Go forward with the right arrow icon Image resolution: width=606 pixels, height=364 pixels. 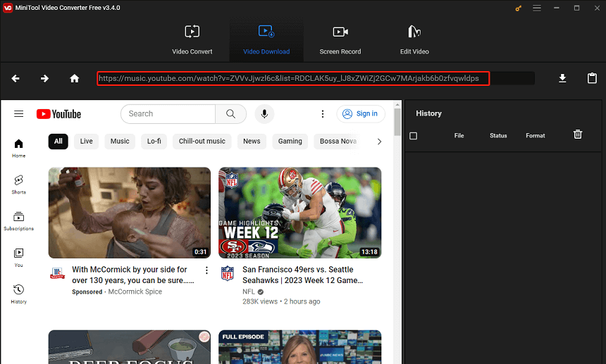click(x=45, y=78)
